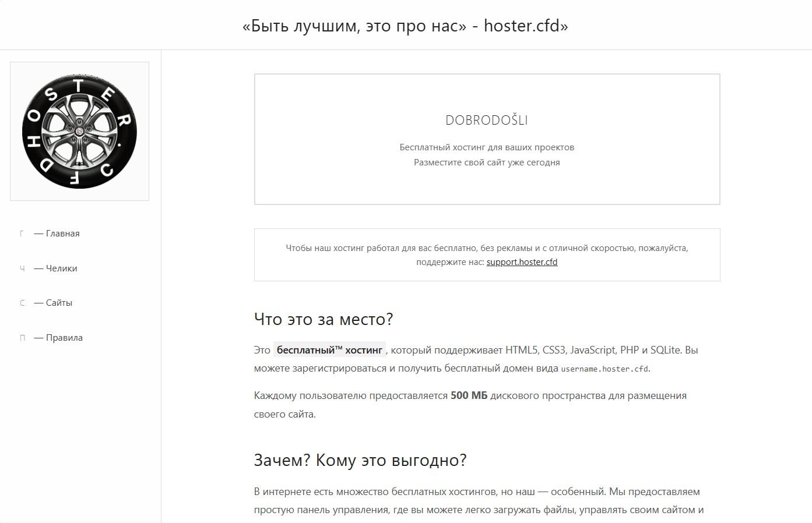
Task: Click the «Что это за место?» heading
Action: 324,319
